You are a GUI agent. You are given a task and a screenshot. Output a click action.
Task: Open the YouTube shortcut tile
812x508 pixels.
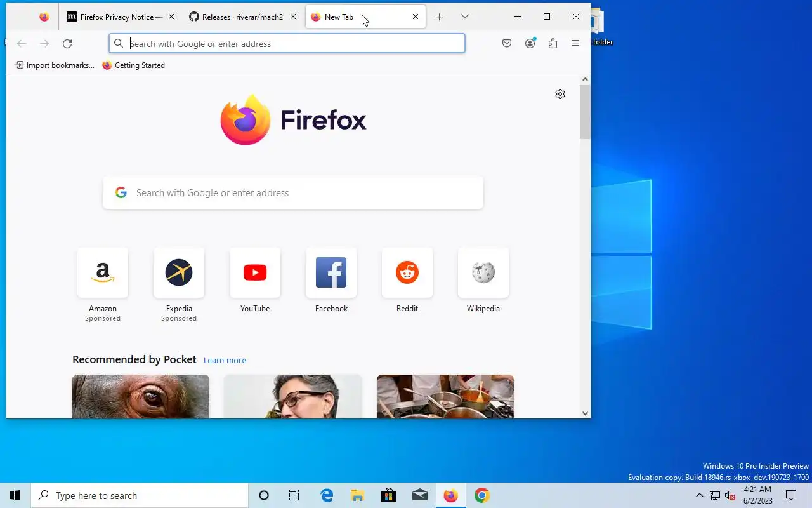(255, 281)
